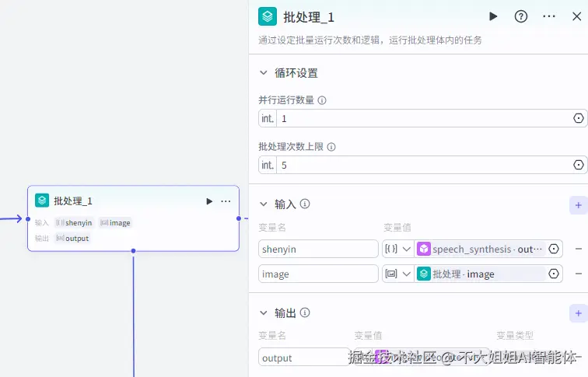Screen dimensions: 588x377
Task: Click the 批处理 · image reference value
Action: (x=480, y=274)
